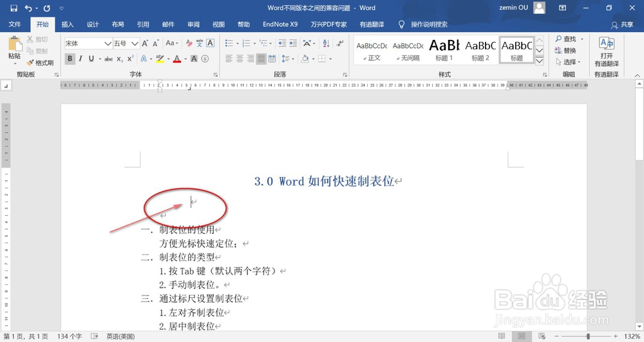
Task: Click the Format Painter 格式刷
Action: point(40,63)
